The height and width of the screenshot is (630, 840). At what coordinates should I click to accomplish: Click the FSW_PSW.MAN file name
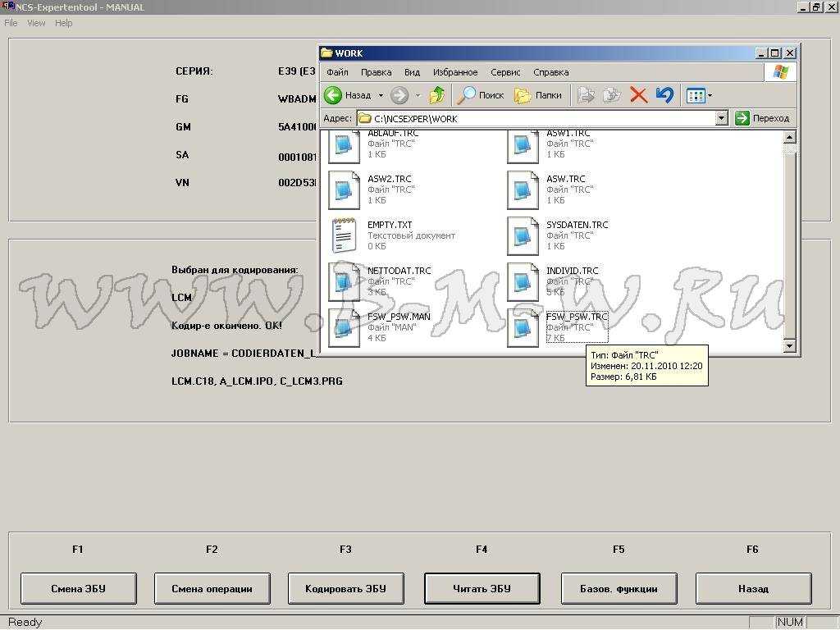coord(399,317)
